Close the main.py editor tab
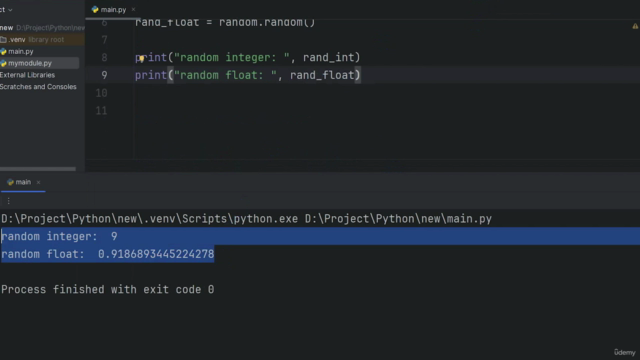Screen dimensions: 640x360 coord(133,9)
